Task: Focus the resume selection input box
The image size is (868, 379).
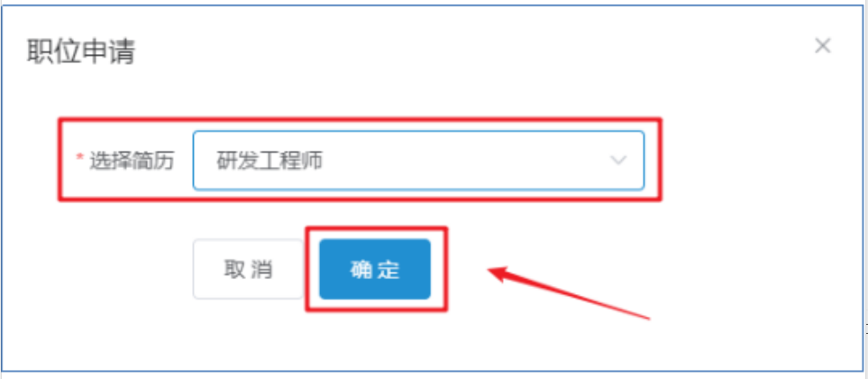Action: pos(418,160)
